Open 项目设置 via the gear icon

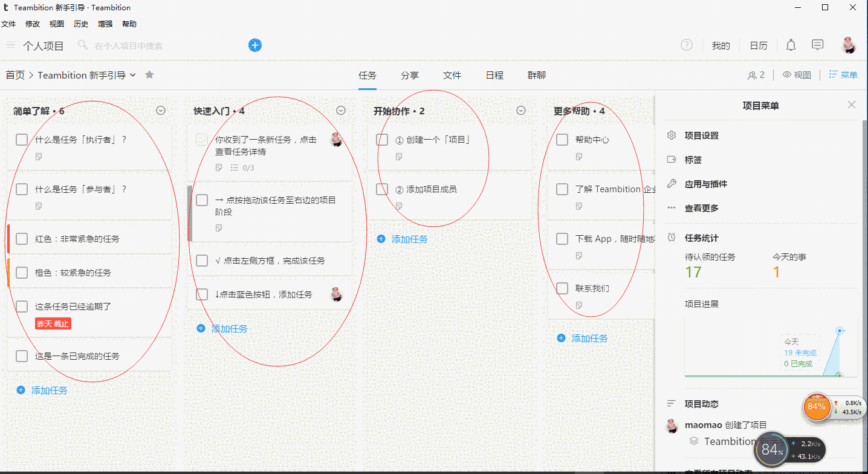click(672, 135)
